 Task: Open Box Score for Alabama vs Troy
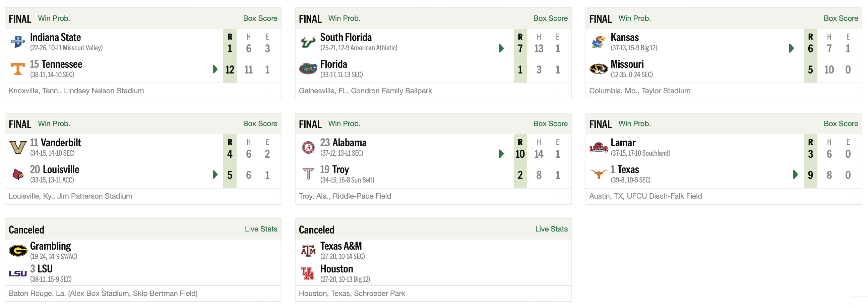pos(550,123)
